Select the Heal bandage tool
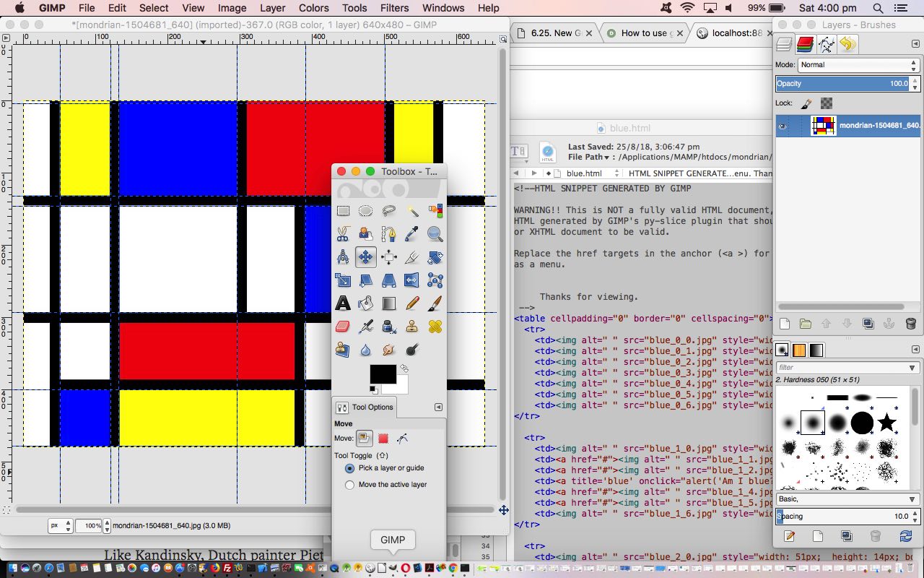The width and height of the screenshot is (924, 578). coord(435,327)
